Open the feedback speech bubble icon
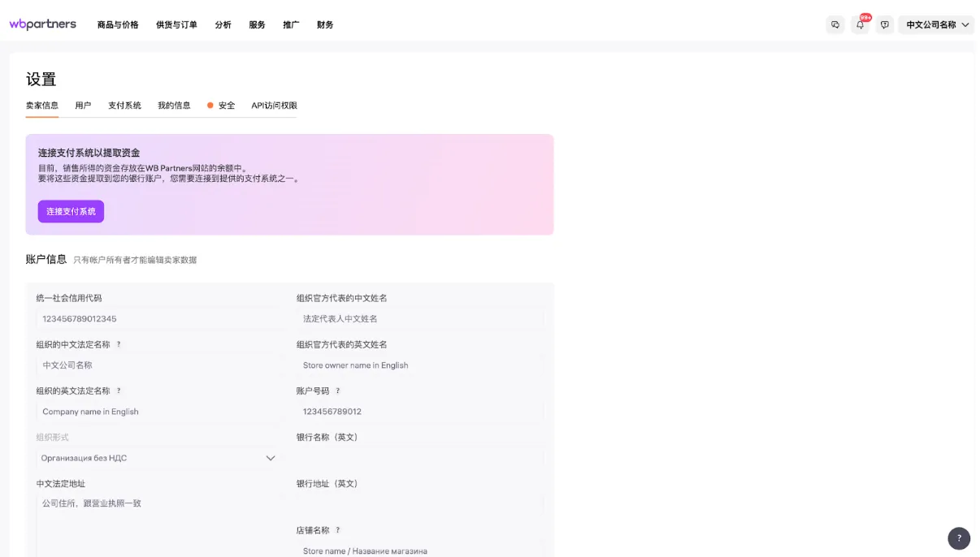The height and width of the screenshot is (557, 980). coord(885,25)
